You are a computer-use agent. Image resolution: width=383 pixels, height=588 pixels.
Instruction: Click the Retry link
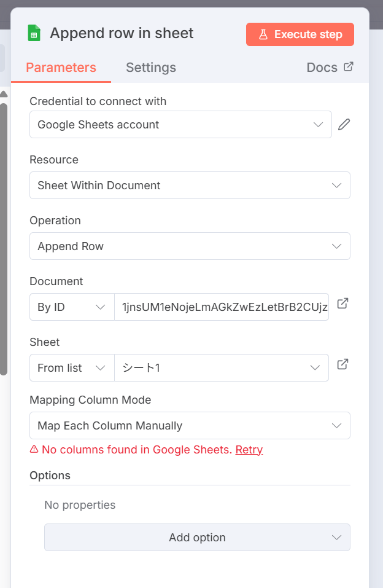pos(249,450)
